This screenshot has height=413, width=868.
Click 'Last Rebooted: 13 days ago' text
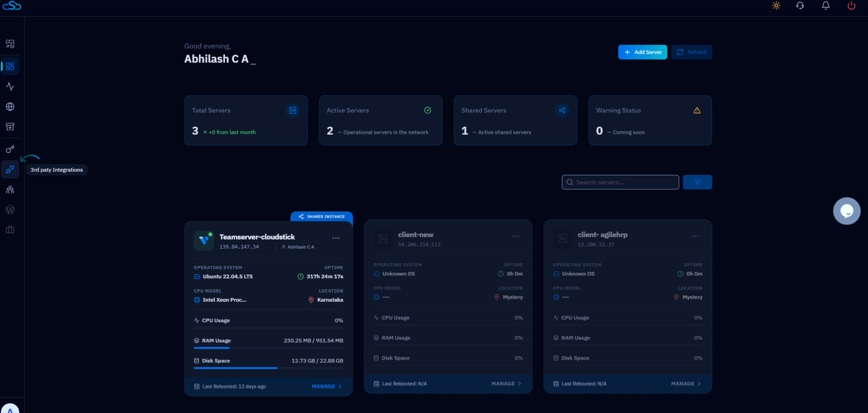(x=234, y=386)
